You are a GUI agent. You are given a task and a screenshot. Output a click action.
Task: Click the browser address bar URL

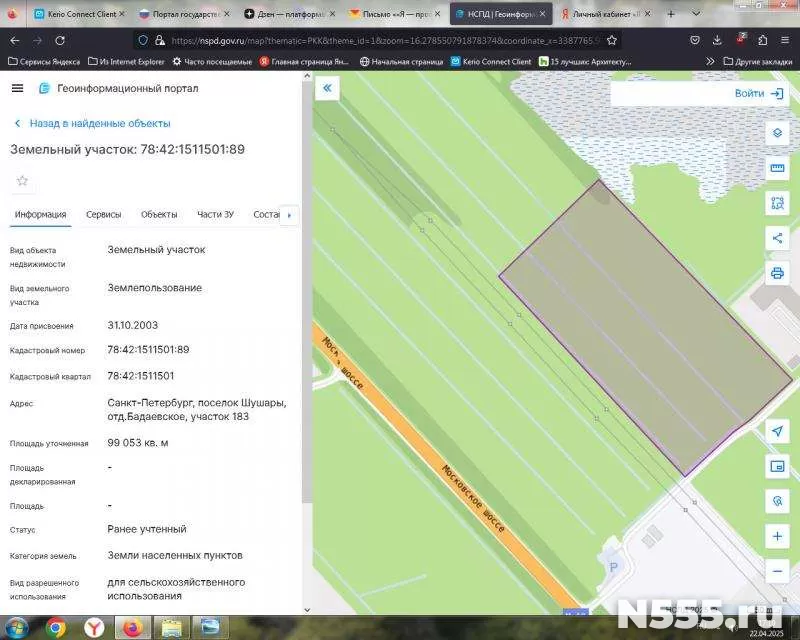point(380,40)
